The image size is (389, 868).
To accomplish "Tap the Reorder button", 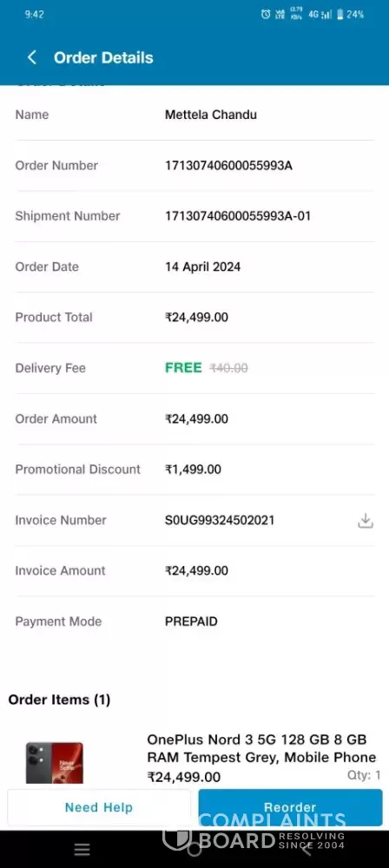I will (x=290, y=807).
